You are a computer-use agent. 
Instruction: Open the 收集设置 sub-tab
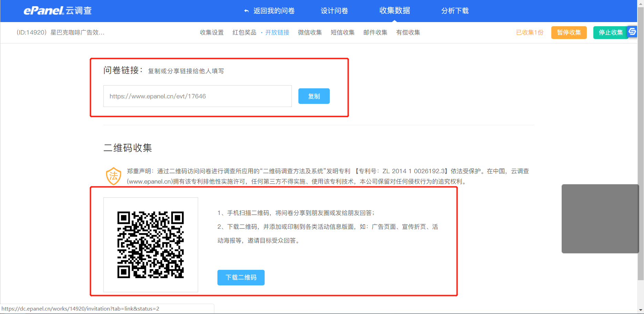tap(212, 32)
